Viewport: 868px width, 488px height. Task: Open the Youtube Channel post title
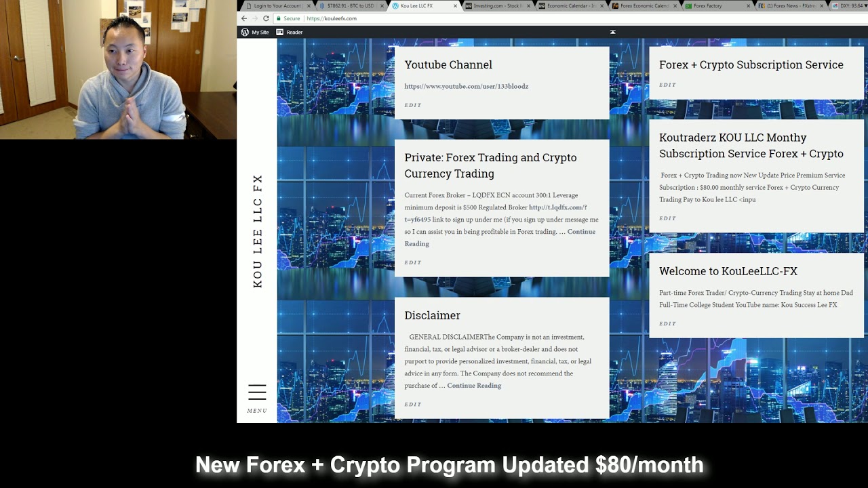pos(448,64)
